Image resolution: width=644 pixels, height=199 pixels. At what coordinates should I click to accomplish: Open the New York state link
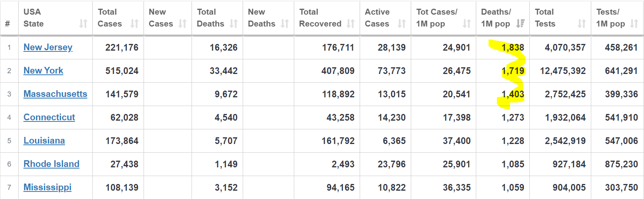pos(43,71)
